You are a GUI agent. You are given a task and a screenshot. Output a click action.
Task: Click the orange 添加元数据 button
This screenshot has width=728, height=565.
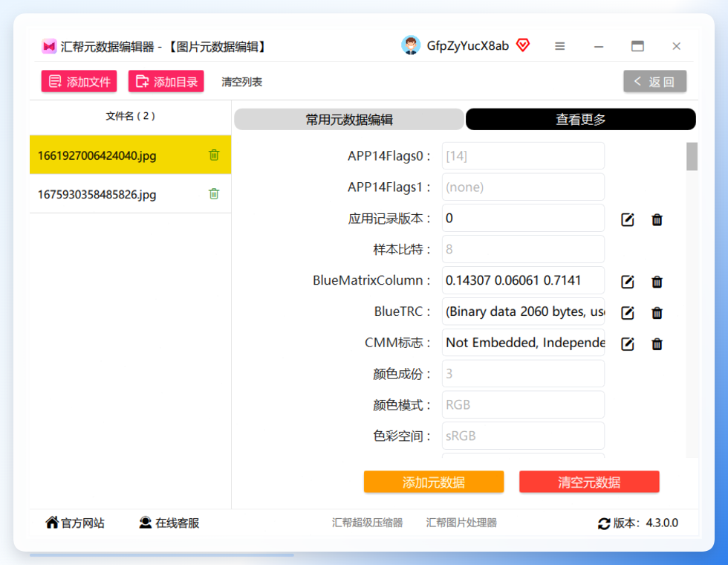click(434, 482)
